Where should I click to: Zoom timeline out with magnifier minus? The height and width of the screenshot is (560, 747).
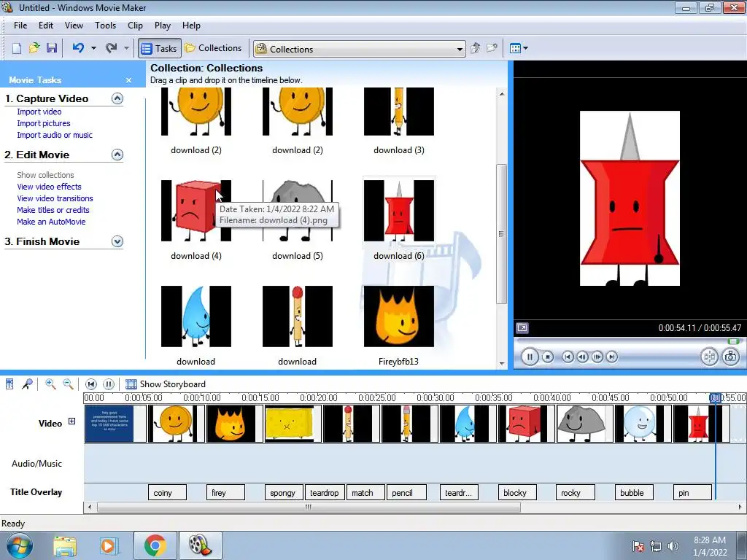tap(68, 384)
